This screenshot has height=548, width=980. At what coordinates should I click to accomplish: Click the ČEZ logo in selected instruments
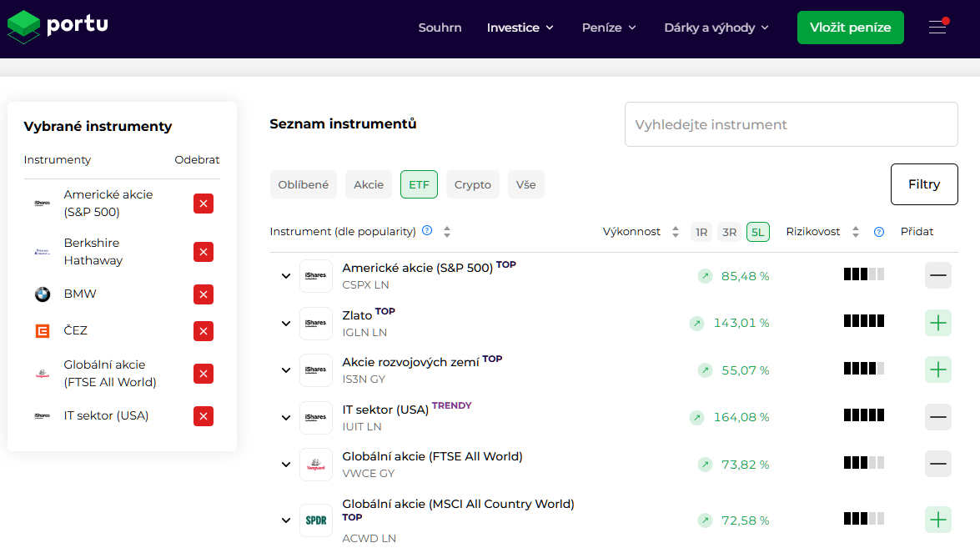click(x=43, y=331)
